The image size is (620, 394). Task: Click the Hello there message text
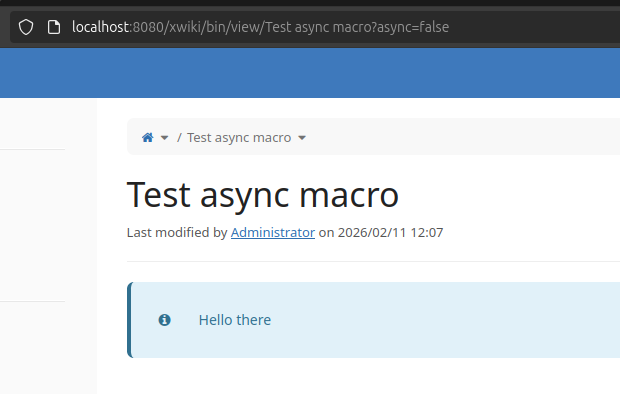pos(235,320)
